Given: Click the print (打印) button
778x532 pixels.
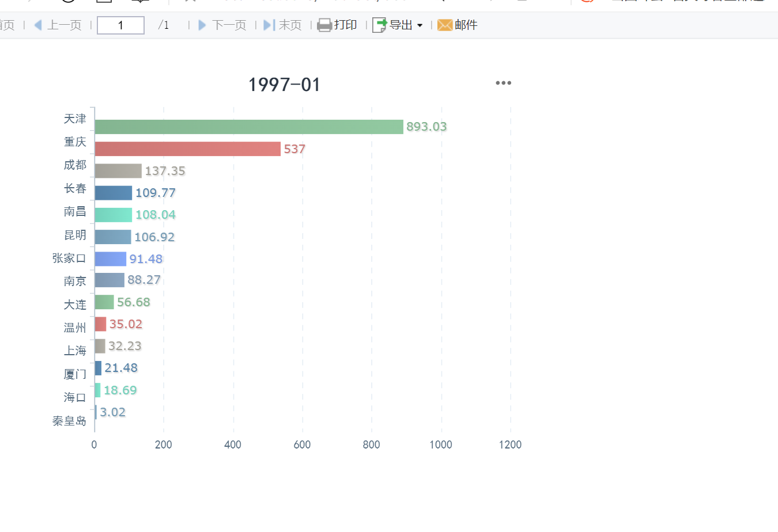Looking at the screenshot, I should (x=337, y=25).
